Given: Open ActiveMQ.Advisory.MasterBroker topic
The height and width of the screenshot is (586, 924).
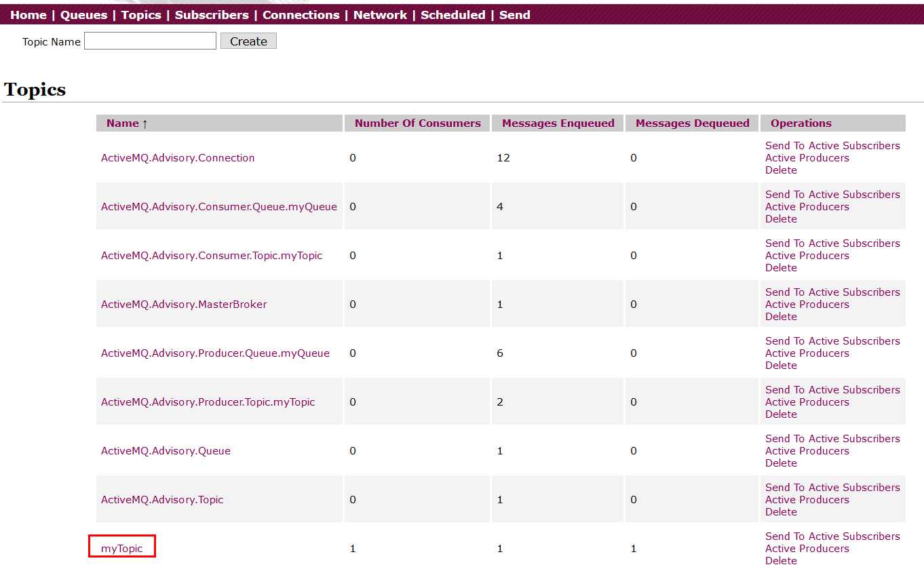Looking at the screenshot, I should point(184,305).
